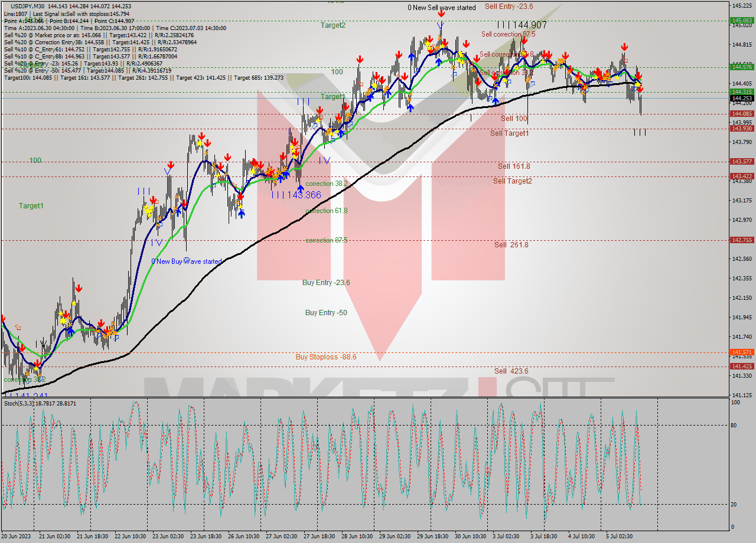Viewport: 756px width, 543px height.
Task: Select the 143.422 price tag
Action: pos(742,176)
